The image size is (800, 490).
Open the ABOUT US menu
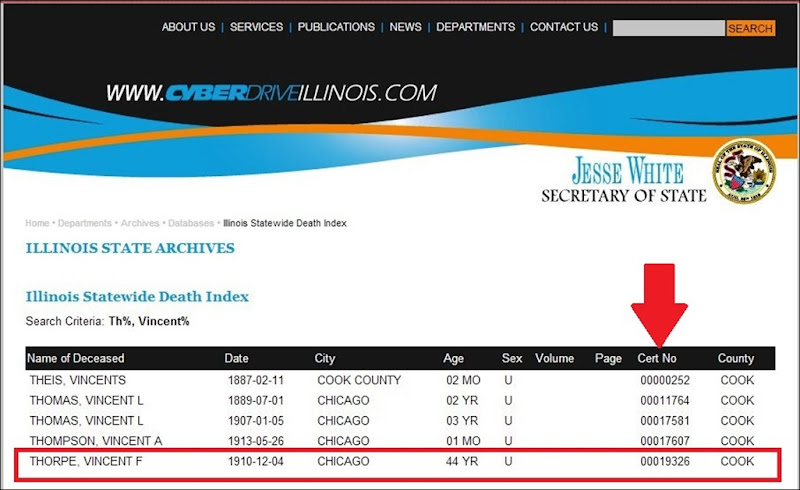coord(188,27)
